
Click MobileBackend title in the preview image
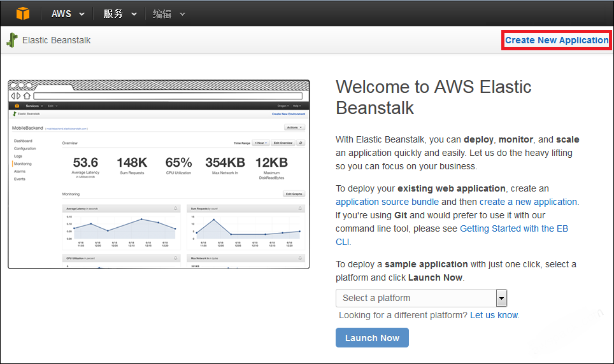27,128
